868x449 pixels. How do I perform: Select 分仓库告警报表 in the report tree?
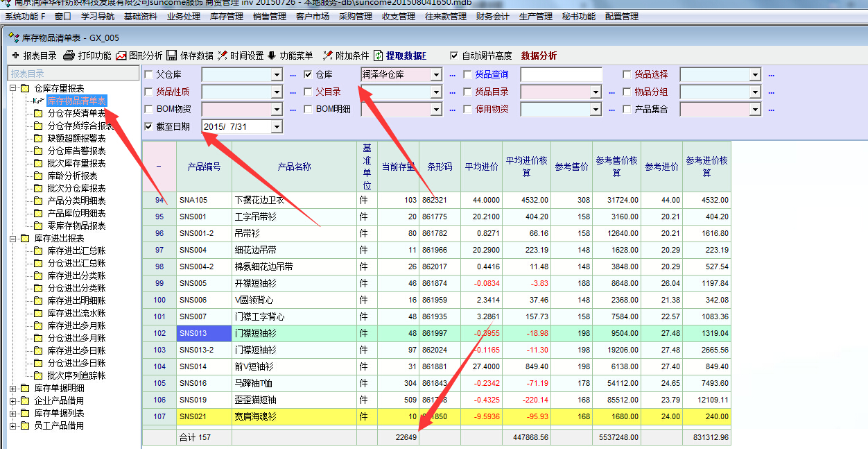point(76,151)
